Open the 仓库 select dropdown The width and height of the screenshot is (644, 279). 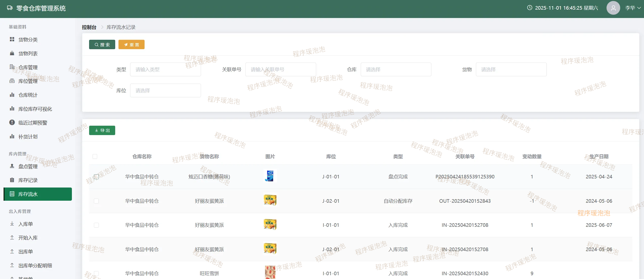pos(396,69)
